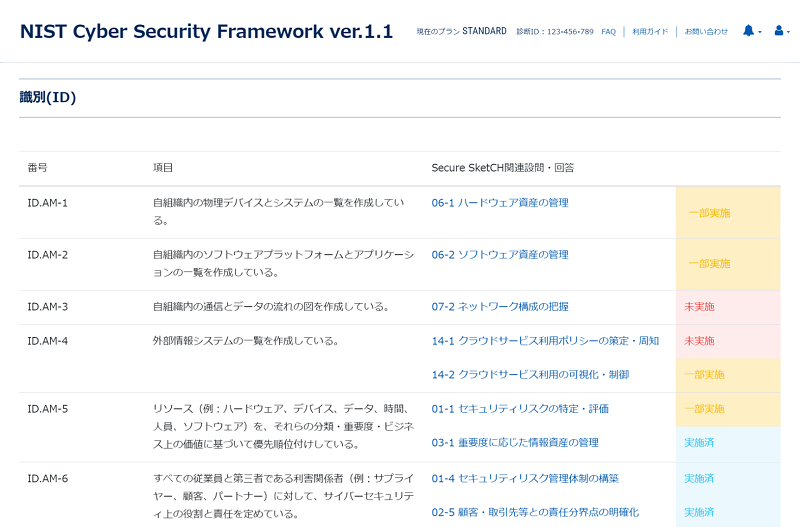Open 06-1 ハードウェア資産の管理 link
This screenshot has width=800, height=527.
(500, 203)
